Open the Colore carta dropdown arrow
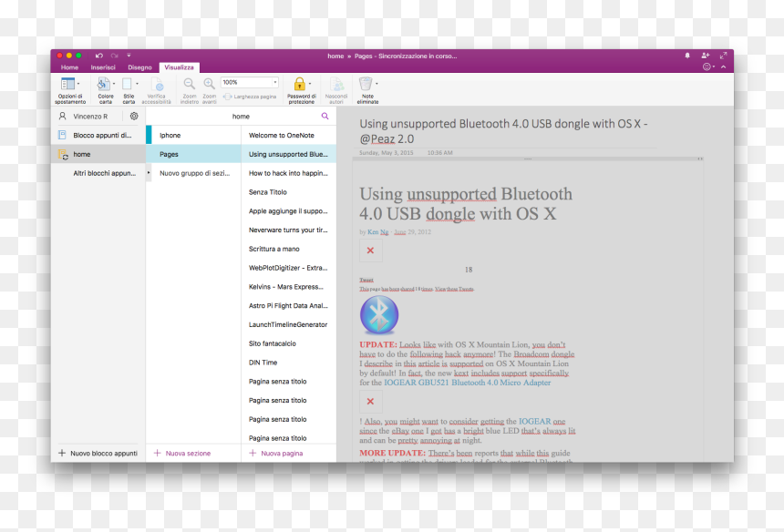Screen dimensions: 784x532 [114, 84]
